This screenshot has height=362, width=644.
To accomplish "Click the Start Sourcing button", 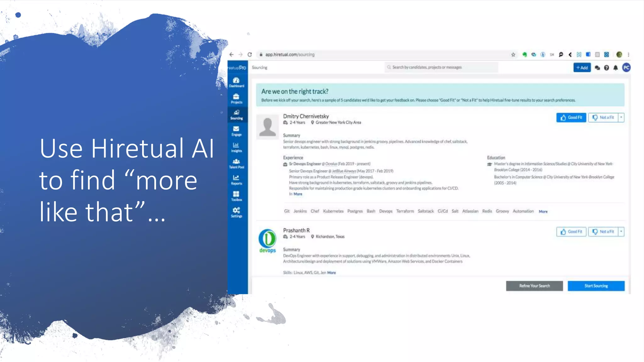I will pyautogui.click(x=596, y=286).
